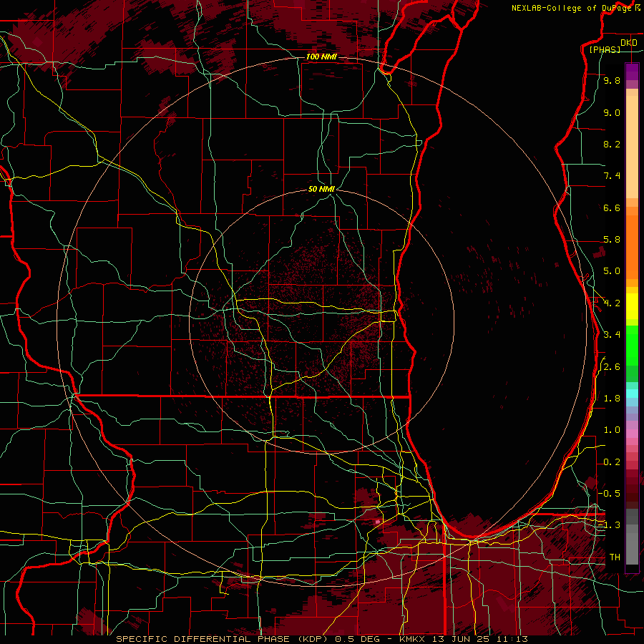
Task: Click the small pink KDP pixel south of radar
Action: [x=377, y=522]
